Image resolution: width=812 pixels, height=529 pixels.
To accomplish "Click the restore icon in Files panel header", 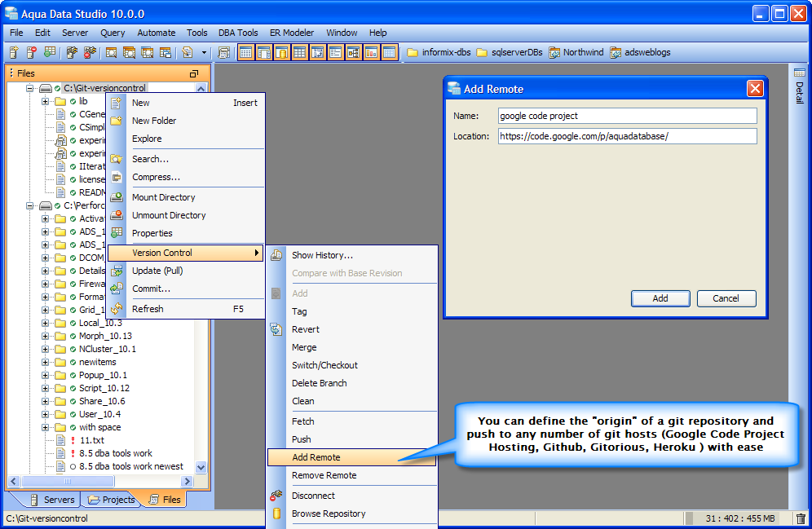I will click(x=194, y=73).
